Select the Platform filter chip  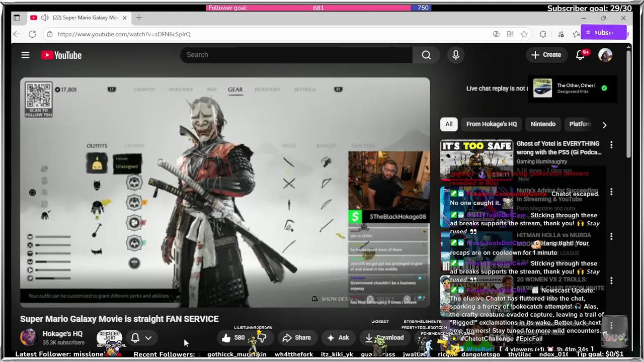tap(580, 124)
